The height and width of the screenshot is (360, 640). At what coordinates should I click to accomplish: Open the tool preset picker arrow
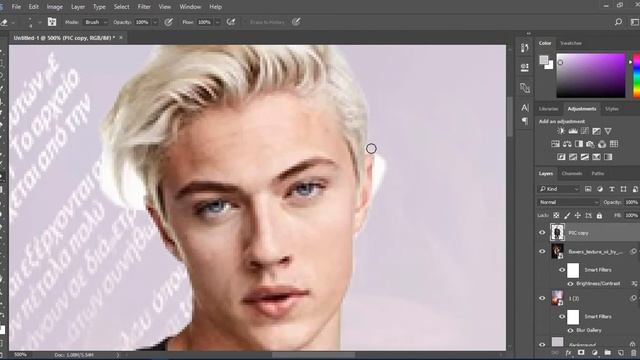pos(13,23)
